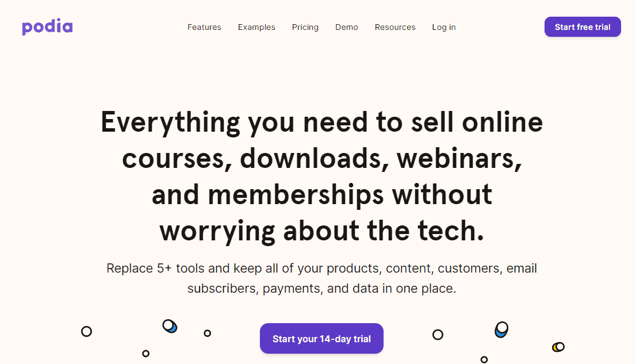Click the small hollow circle below the right blue circle
The height and width of the screenshot is (364, 636).
484,359
